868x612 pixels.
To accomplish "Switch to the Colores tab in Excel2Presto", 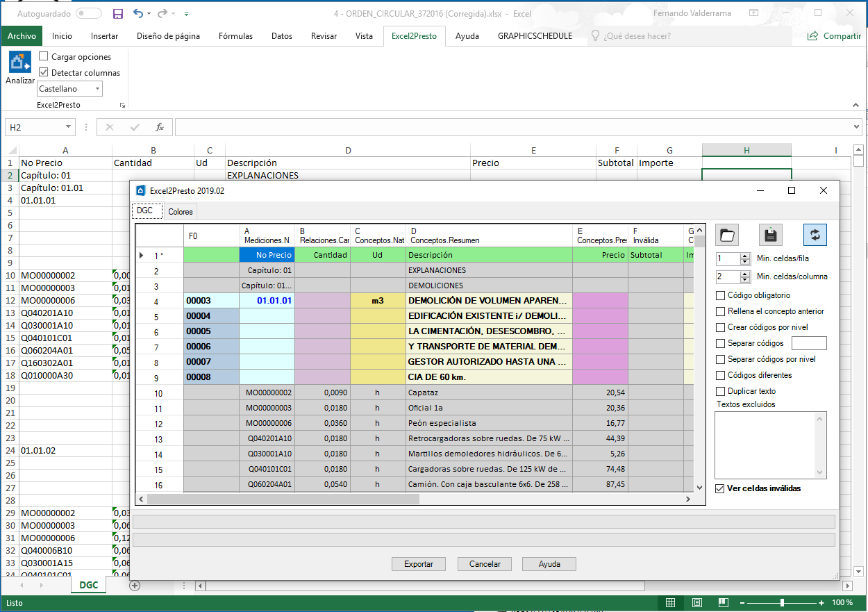I will click(x=181, y=211).
